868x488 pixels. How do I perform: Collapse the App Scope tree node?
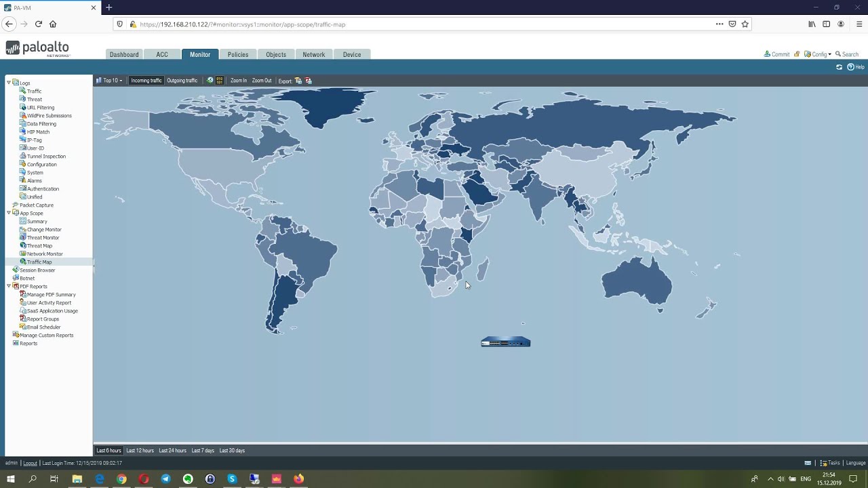click(x=9, y=213)
